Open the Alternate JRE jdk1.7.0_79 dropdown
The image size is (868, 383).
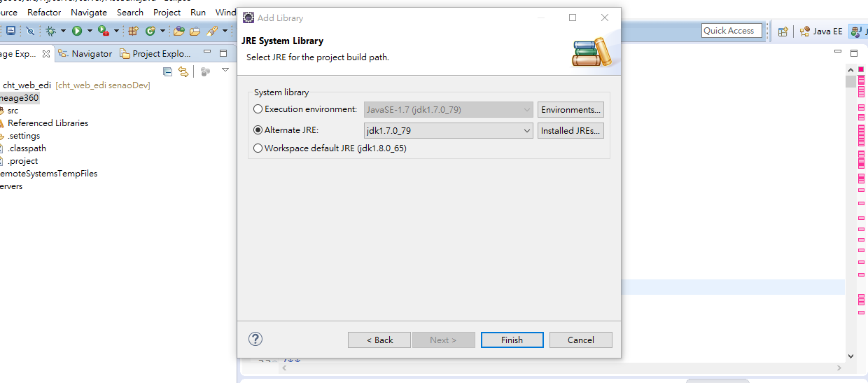(448, 130)
